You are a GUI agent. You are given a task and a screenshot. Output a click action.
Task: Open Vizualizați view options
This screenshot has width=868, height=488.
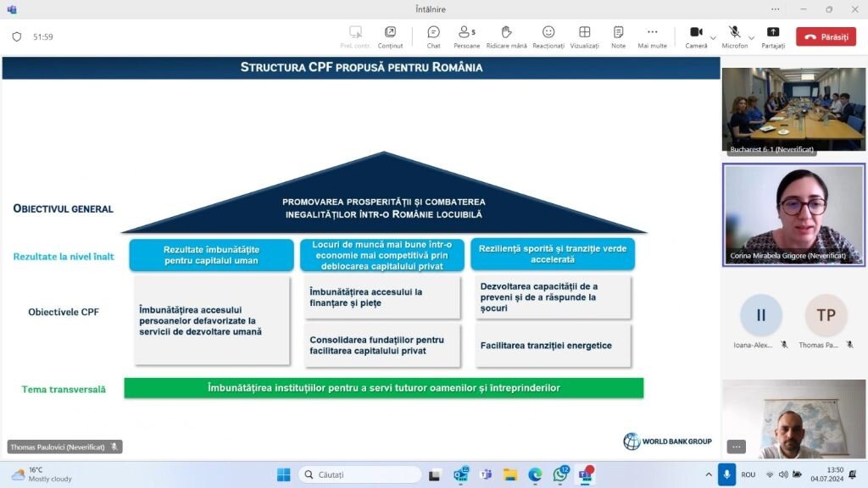[x=584, y=36]
